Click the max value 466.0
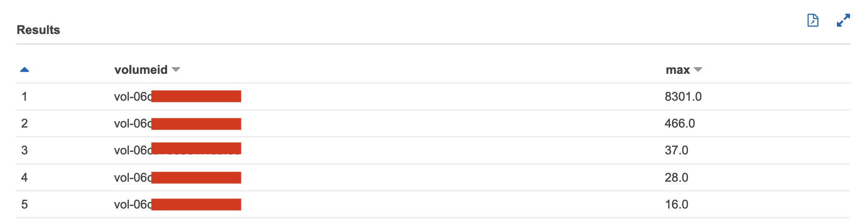Screen dimensions: 868x219 [x=680, y=123]
